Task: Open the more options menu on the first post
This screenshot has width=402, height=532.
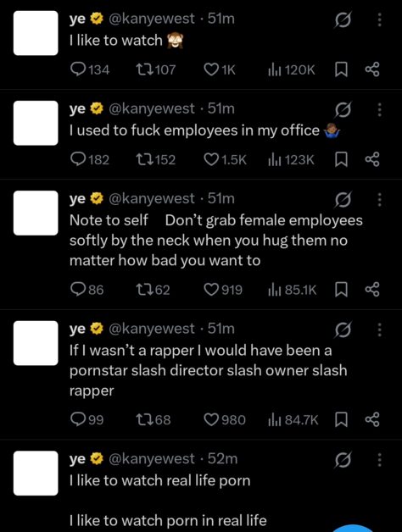Action: (x=380, y=19)
